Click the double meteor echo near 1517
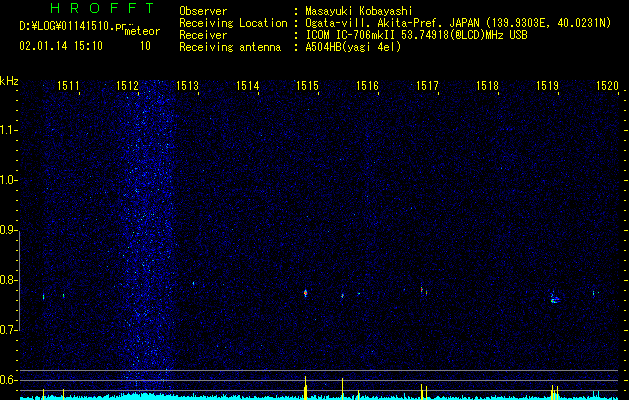This screenshot has width=629, height=400. point(424,291)
